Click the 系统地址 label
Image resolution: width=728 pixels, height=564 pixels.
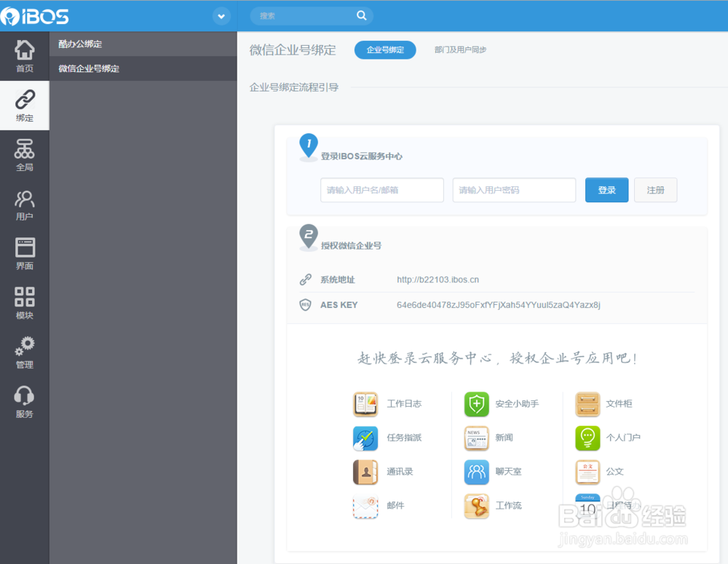tap(338, 279)
